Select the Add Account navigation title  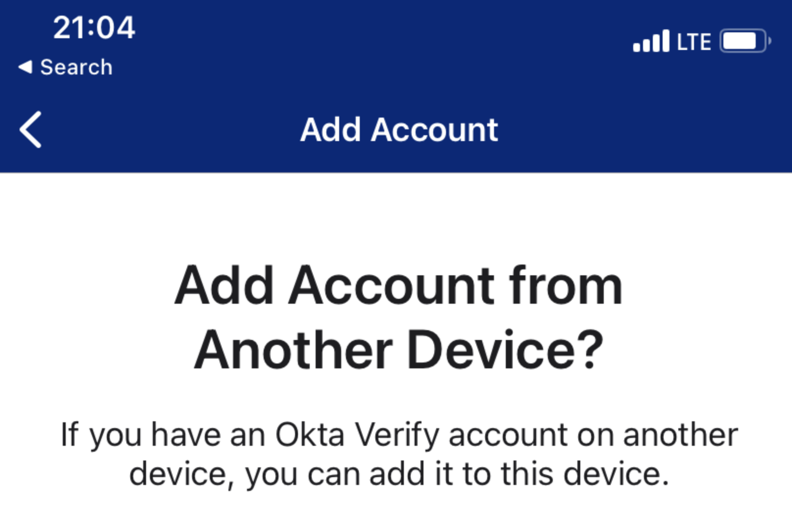(399, 129)
